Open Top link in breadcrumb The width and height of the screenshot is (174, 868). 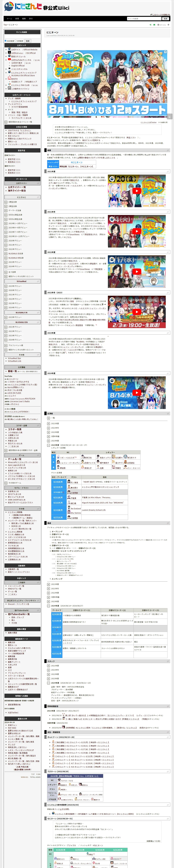click(5, 25)
